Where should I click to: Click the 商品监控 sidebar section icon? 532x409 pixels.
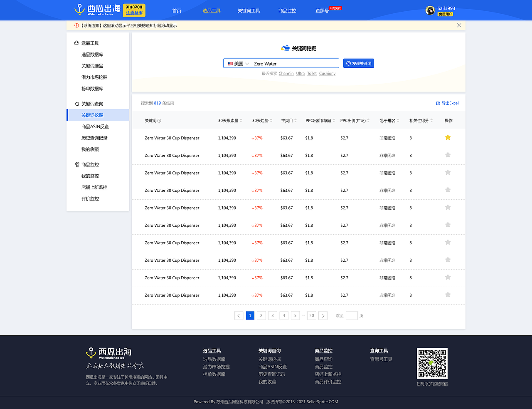coord(77,165)
